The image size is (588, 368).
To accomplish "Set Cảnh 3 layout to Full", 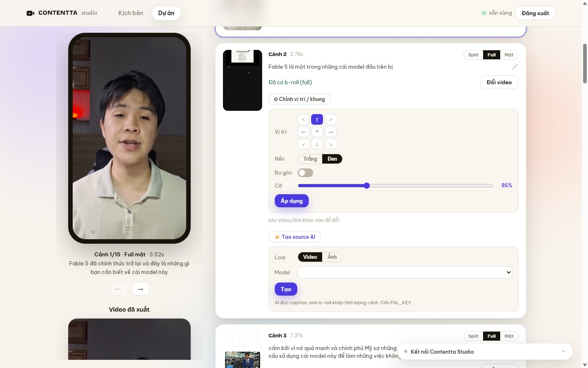I will (x=492, y=336).
